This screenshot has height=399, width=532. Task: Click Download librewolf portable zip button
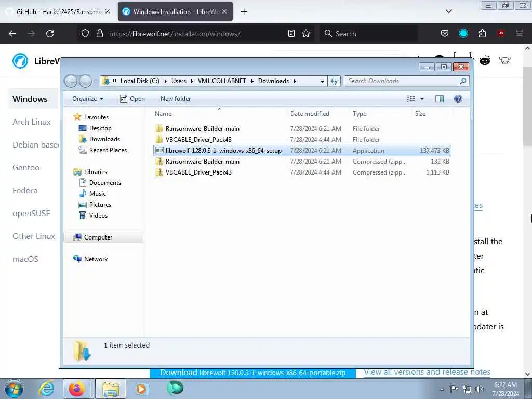click(252, 373)
